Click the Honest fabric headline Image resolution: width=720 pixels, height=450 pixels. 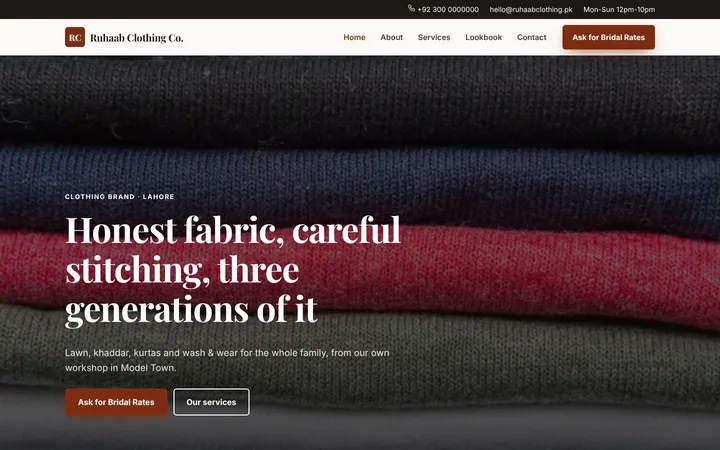(x=233, y=270)
